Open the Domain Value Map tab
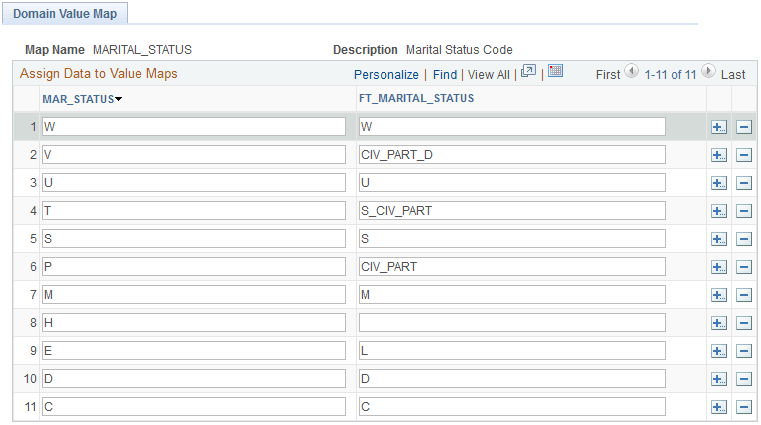 65,14
